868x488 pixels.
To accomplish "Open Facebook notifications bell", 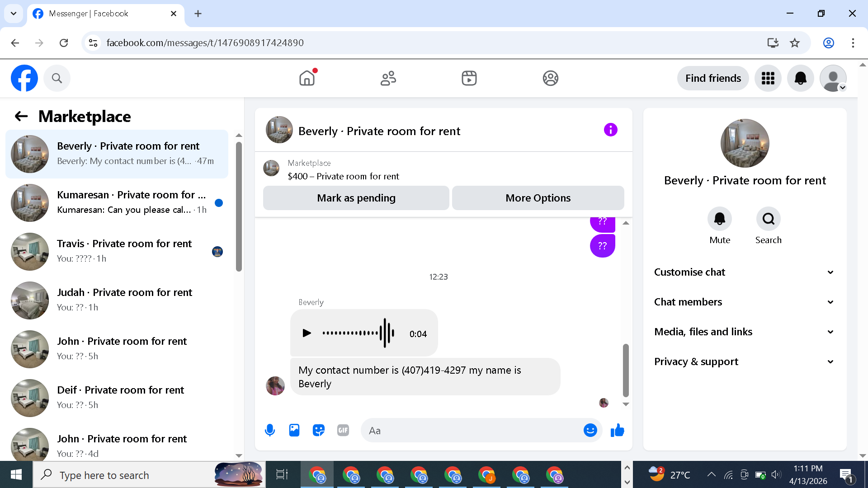I will point(800,78).
